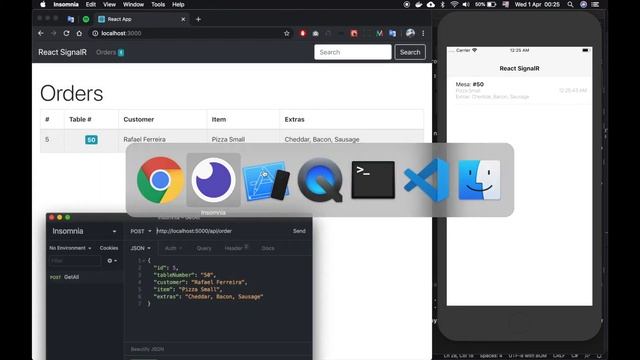Select Terminal icon in the app switcher
640x360 pixels.
pos(373,180)
